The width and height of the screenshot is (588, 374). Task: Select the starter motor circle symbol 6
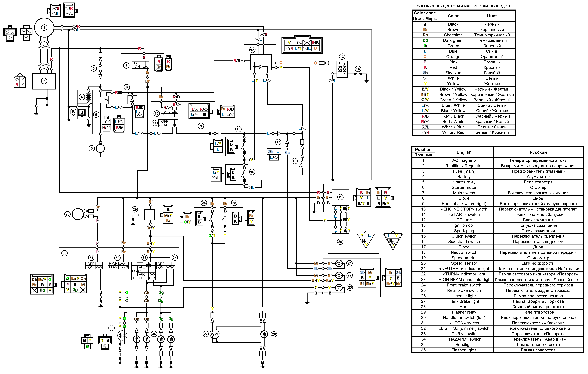100,148
